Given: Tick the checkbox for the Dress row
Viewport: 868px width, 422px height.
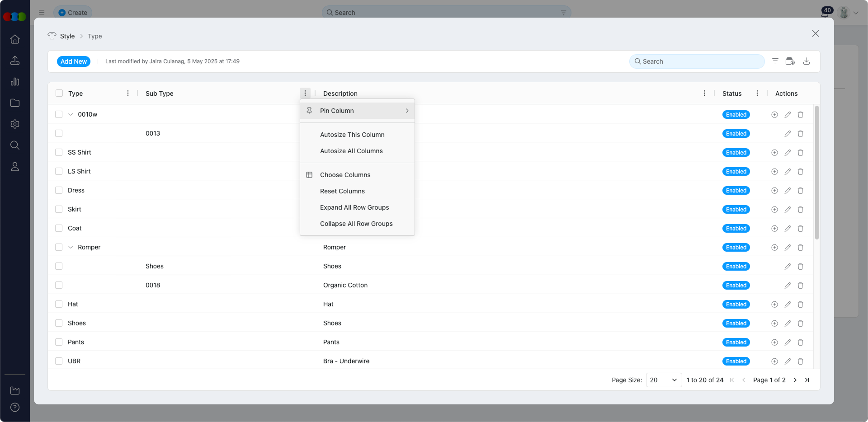Looking at the screenshot, I should tap(59, 190).
